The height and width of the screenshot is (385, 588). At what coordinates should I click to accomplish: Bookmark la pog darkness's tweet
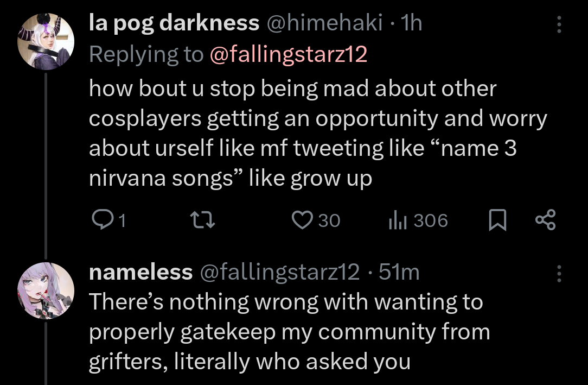coord(497,220)
